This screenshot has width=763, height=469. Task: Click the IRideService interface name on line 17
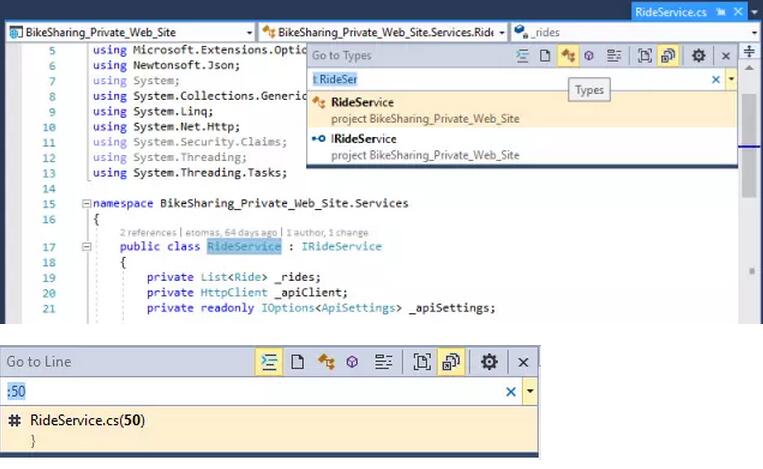[x=342, y=247]
